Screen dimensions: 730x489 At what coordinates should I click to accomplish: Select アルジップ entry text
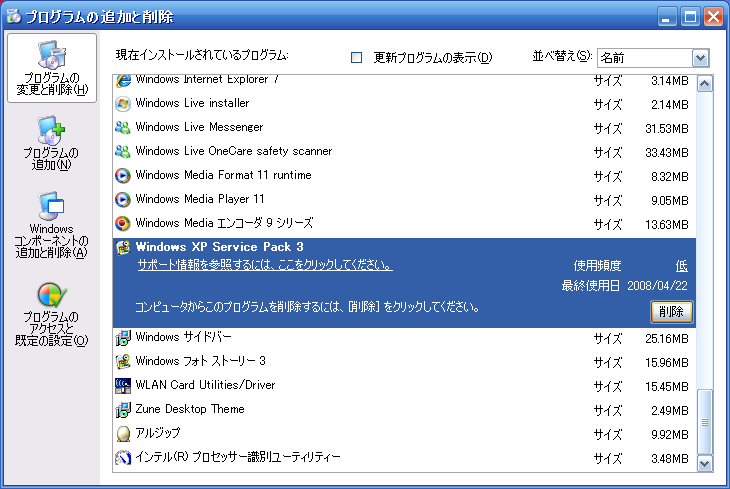[158, 433]
